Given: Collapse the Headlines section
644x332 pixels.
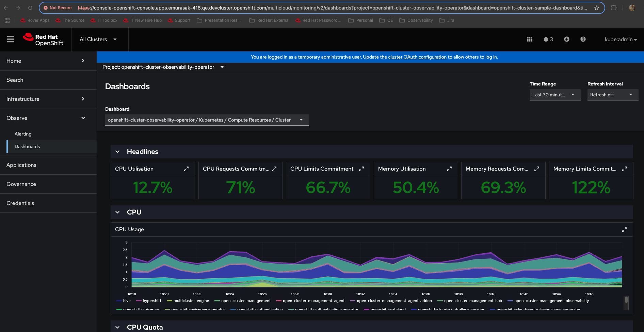Looking at the screenshot, I should pyautogui.click(x=117, y=152).
